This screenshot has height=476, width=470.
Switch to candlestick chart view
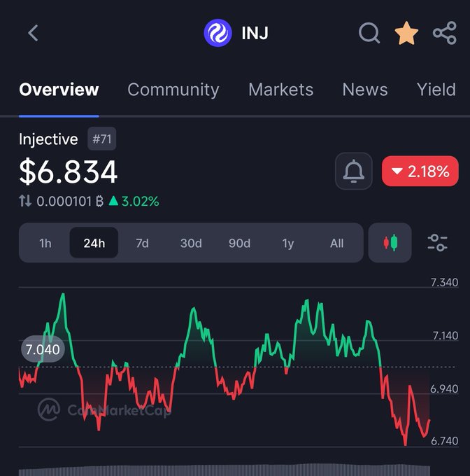(390, 243)
